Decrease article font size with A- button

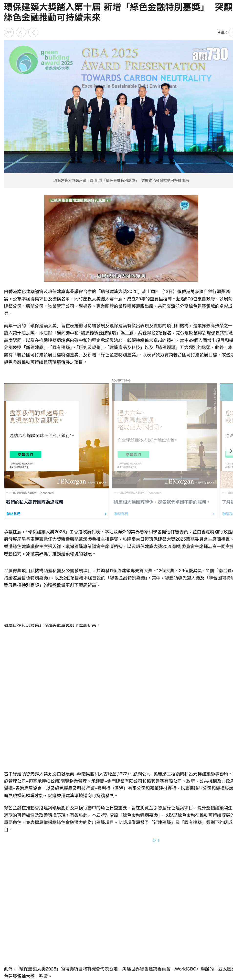coord(21,33)
